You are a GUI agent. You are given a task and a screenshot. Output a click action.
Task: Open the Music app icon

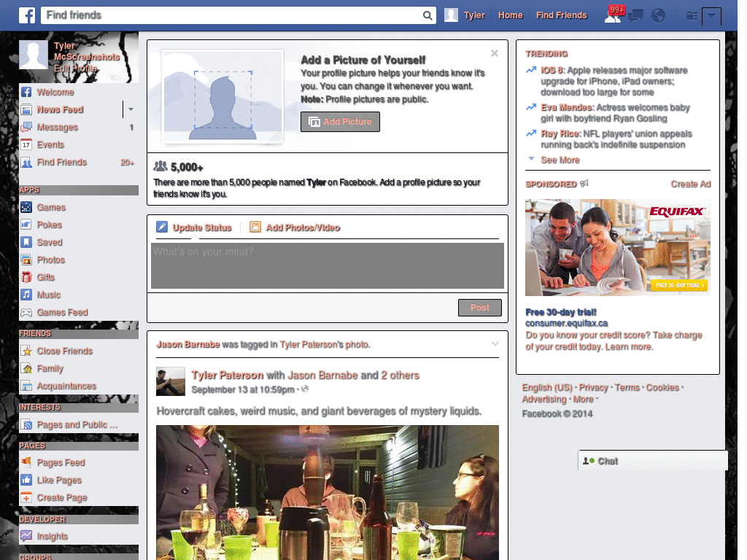click(x=26, y=295)
